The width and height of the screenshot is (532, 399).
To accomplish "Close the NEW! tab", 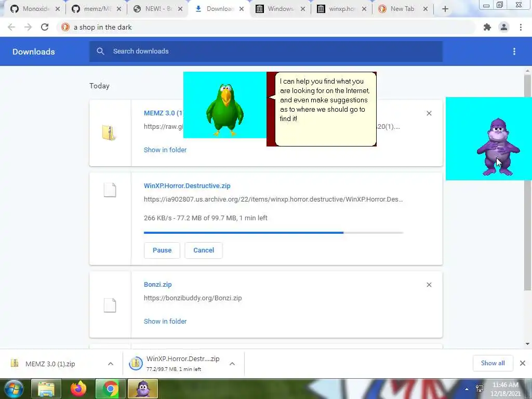I will 180,9.
